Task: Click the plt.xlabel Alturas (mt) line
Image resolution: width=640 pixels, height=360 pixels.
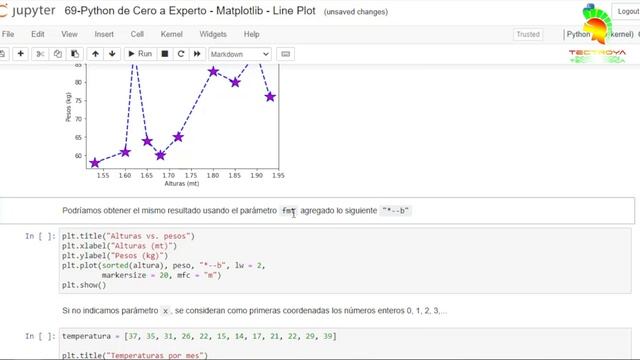Action: pyautogui.click(x=119, y=246)
